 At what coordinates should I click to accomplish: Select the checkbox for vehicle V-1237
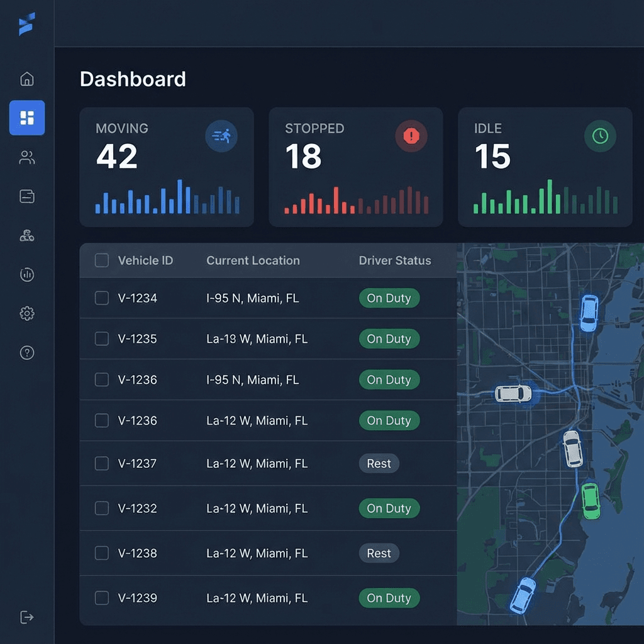(101, 464)
